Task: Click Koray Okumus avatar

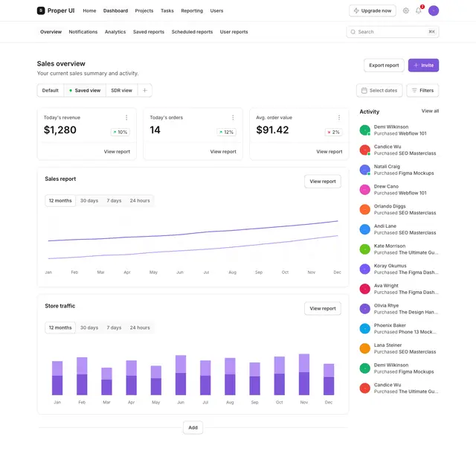Action: click(364, 269)
